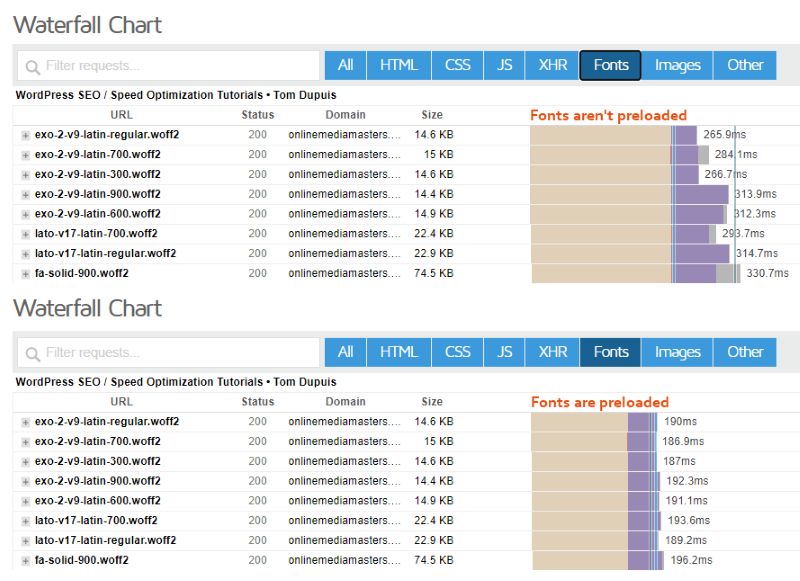This screenshot has height=581, width=800.
Task: Expand lato-v17-latin-700.woff2 row in the lower chart
Action: tap(25, 521)
